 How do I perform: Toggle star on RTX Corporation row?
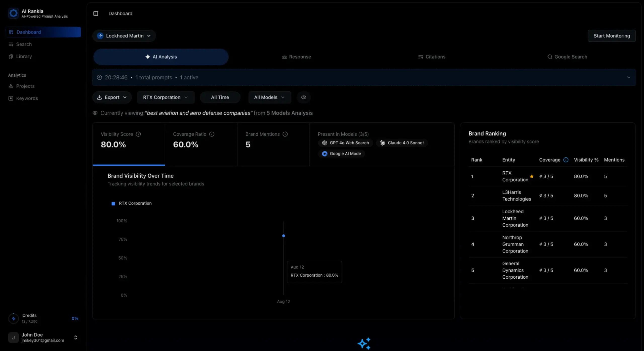point(532,176)
